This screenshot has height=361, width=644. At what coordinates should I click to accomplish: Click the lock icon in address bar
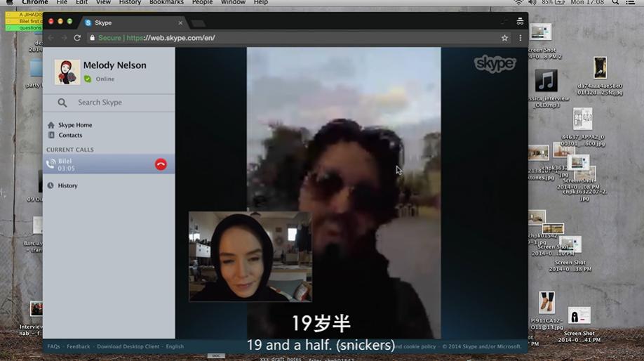pyautogui.click(x=92, y=38)
